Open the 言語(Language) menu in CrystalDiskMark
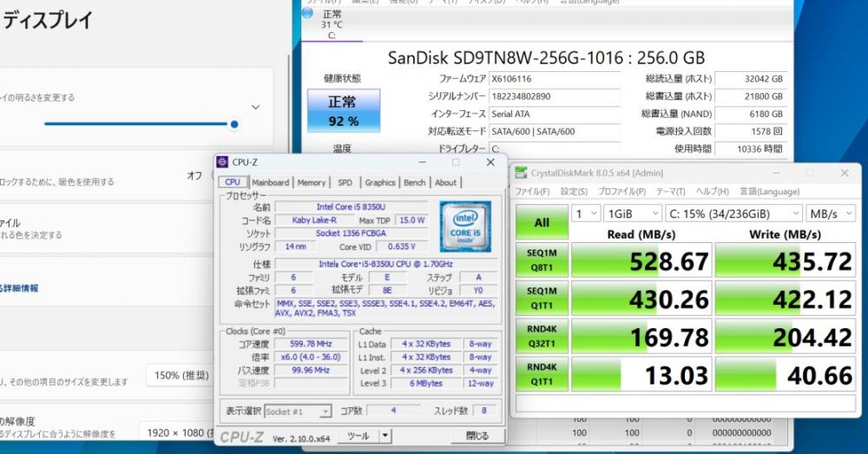The image size is (868, 454). point(770,192)
